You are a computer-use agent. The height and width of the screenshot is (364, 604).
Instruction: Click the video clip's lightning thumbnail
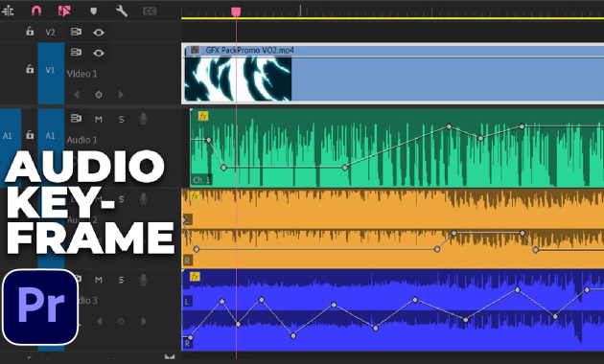pos(238,79)
